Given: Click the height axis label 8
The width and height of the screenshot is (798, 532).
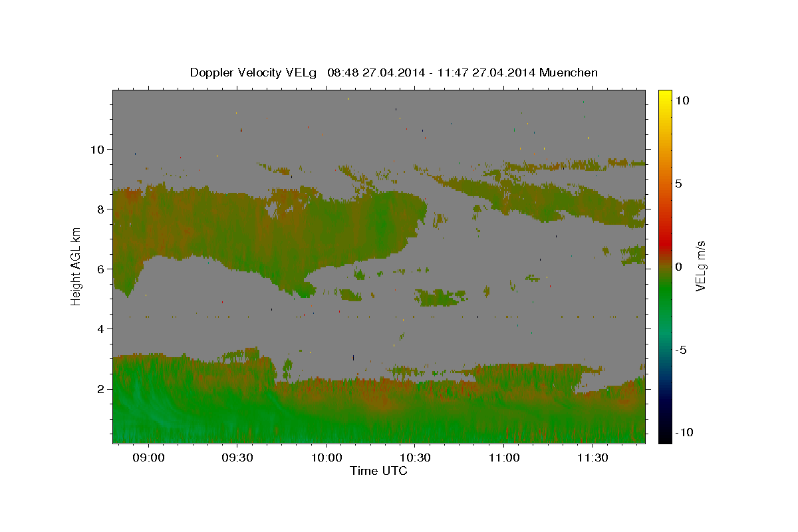Looking at the screenshot, I should tap(102, 209).
